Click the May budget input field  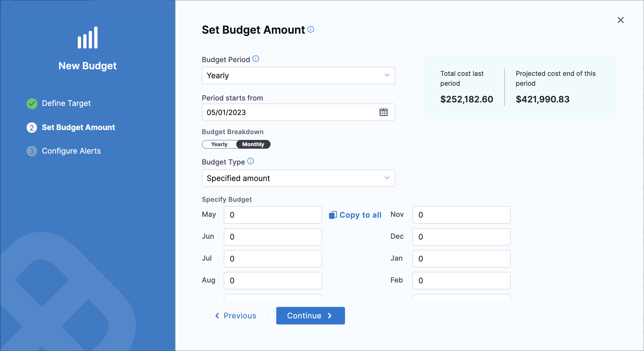[x=272, y=215]
